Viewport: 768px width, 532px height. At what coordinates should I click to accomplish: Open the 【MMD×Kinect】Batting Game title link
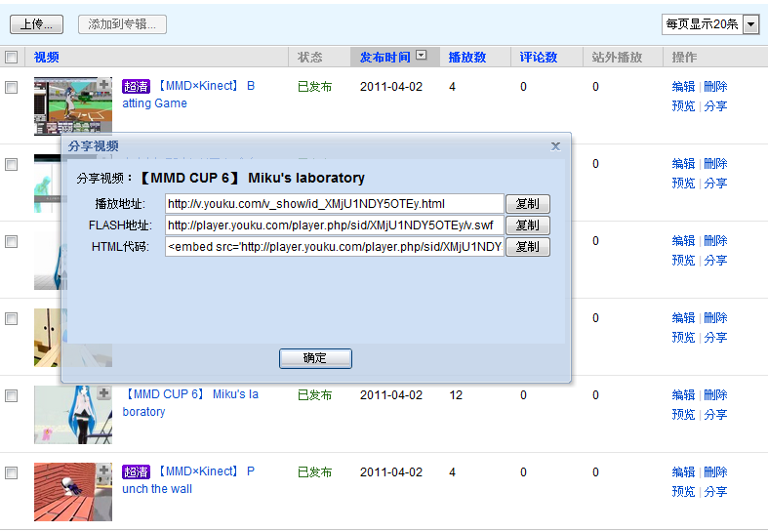[188, 94]
